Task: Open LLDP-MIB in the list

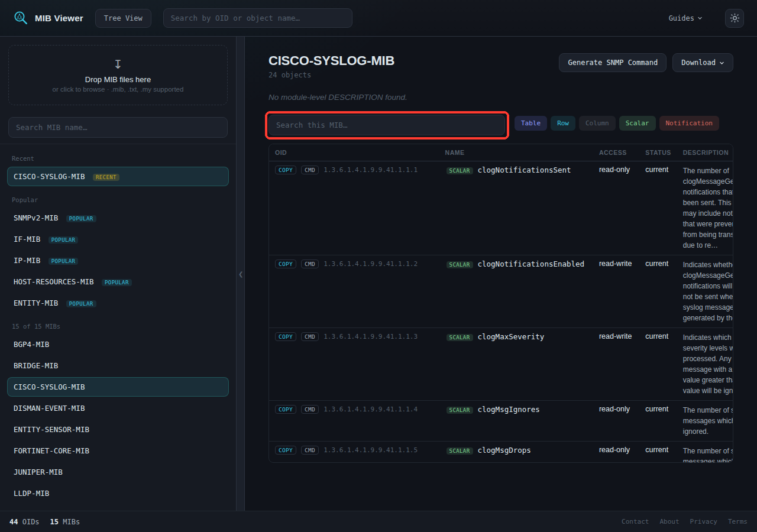Action: tap(118, 494)
